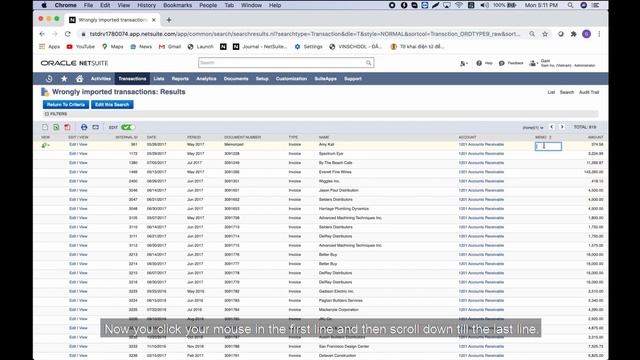Click the macOS Spotlight search icon

pyautogui.click(x=570, y=5)
